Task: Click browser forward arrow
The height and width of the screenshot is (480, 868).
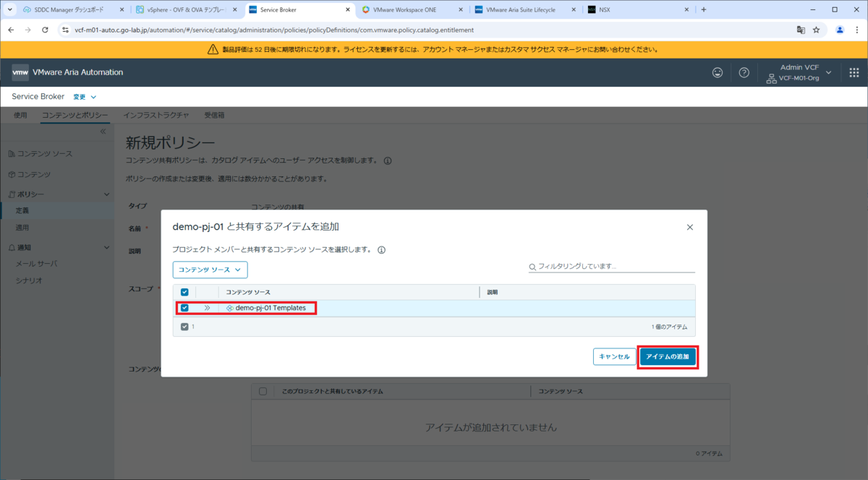Action: pyautogui.click(x=28, y=30)
